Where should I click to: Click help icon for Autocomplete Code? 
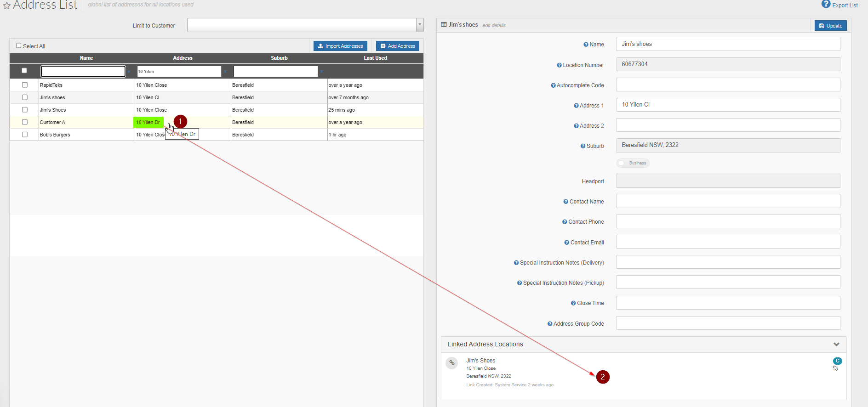[553, 85]
